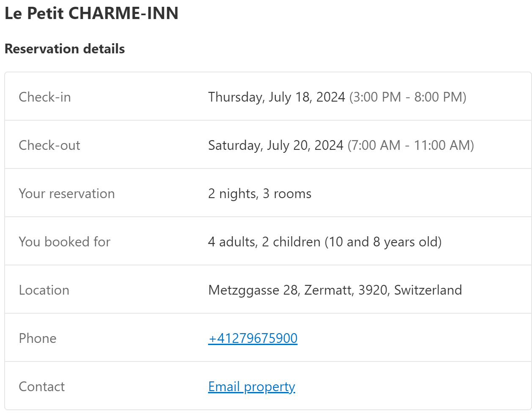Viewport: 532px width, 414px height.
Task: Click the You booked for label
Action: pos(65,242)
